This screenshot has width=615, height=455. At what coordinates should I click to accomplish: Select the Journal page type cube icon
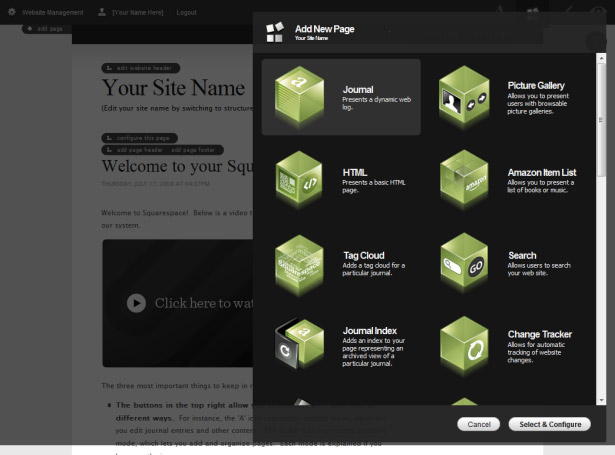coord(300,93)
